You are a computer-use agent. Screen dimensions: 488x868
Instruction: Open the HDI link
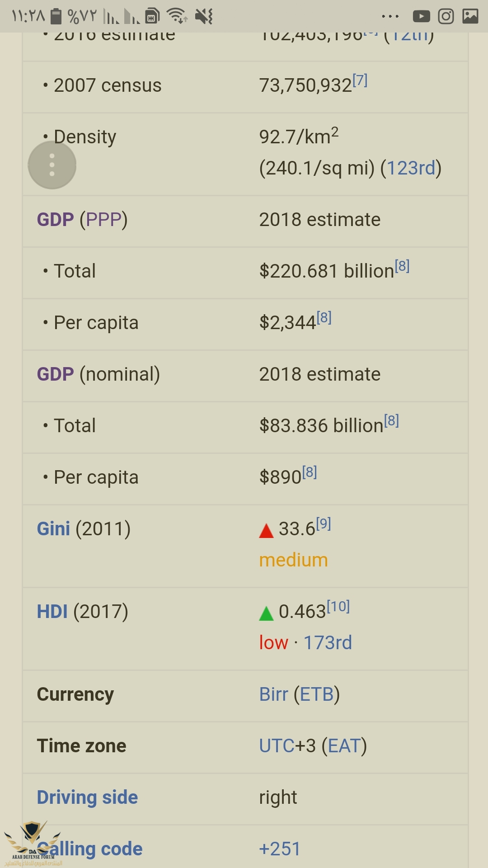coord(52,612)
